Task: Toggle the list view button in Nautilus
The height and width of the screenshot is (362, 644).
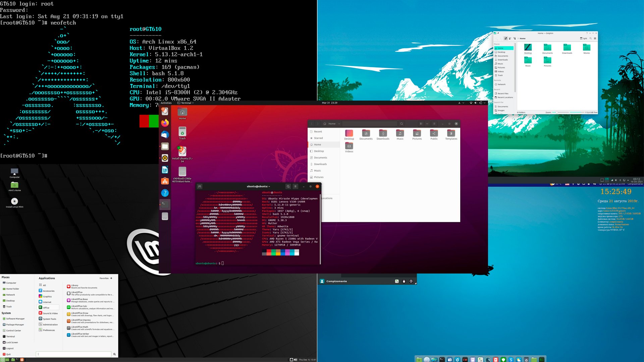Action: point(421,124)
